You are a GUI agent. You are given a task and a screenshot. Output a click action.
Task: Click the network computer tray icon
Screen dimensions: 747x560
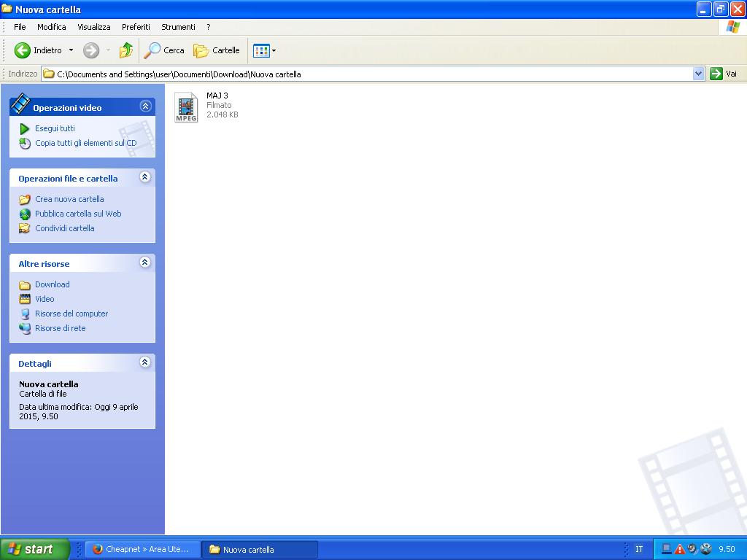(x=667, y=549)
